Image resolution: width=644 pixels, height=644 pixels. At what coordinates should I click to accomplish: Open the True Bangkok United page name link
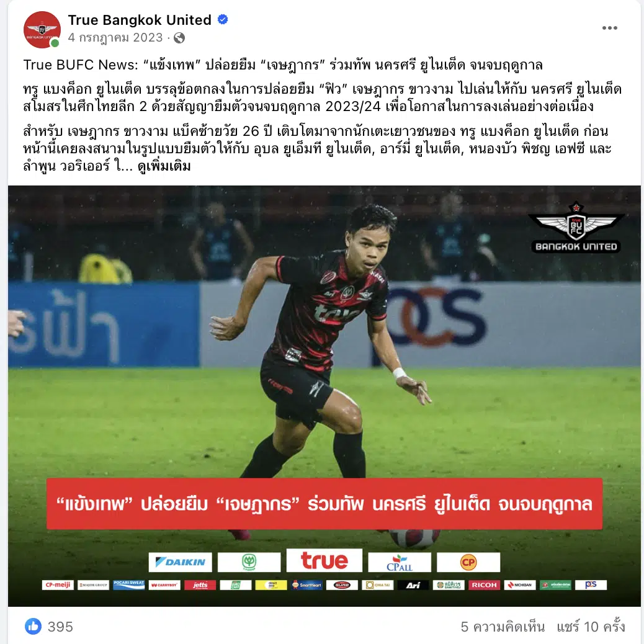point(140,20)
